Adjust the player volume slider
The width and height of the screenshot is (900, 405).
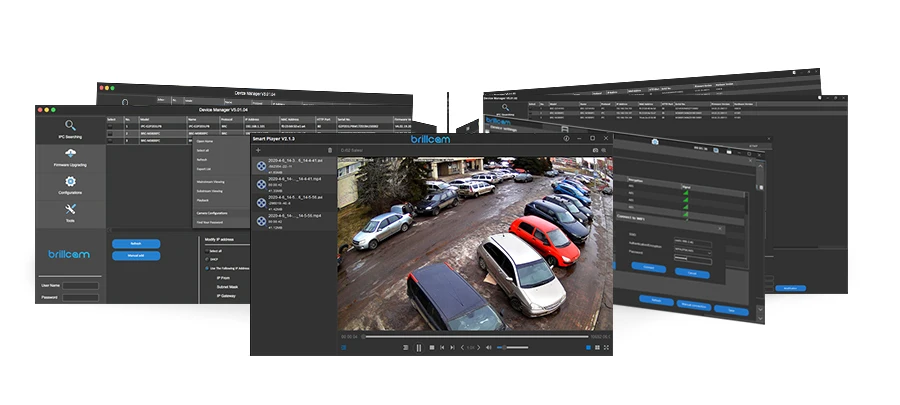(x=513, y=347)
